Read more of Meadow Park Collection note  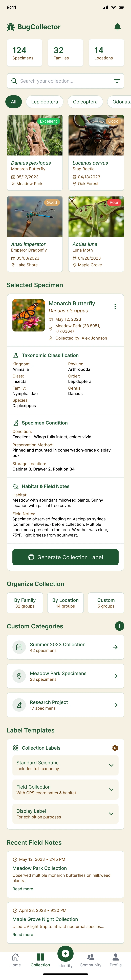click(x=23, y=889)
